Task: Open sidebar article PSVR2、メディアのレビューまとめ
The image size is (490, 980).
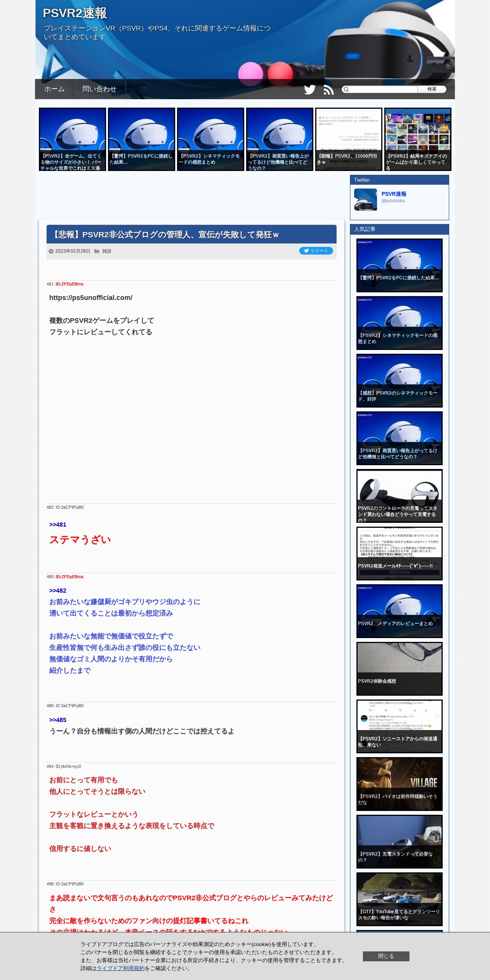Action: pyautogui.click(x=400, y=611)
